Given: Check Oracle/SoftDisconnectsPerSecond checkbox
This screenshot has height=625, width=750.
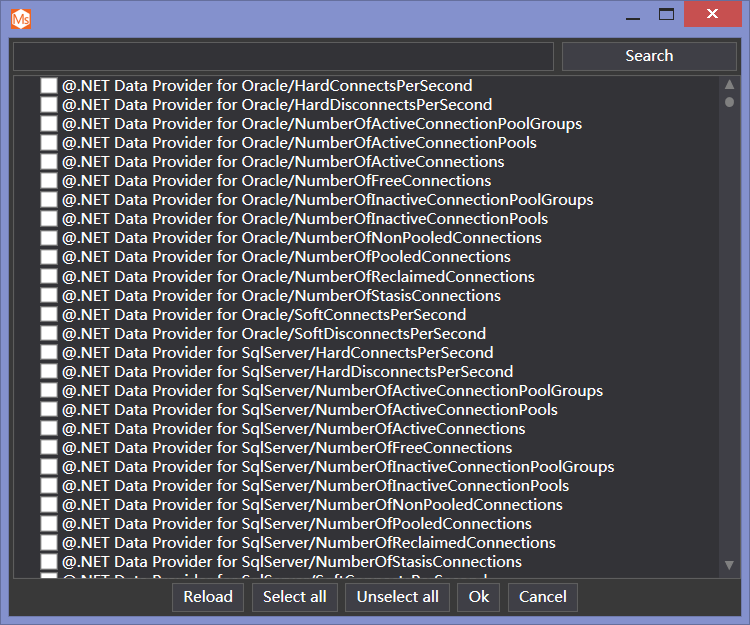Looking at the screenshot, I should [49, 334].
